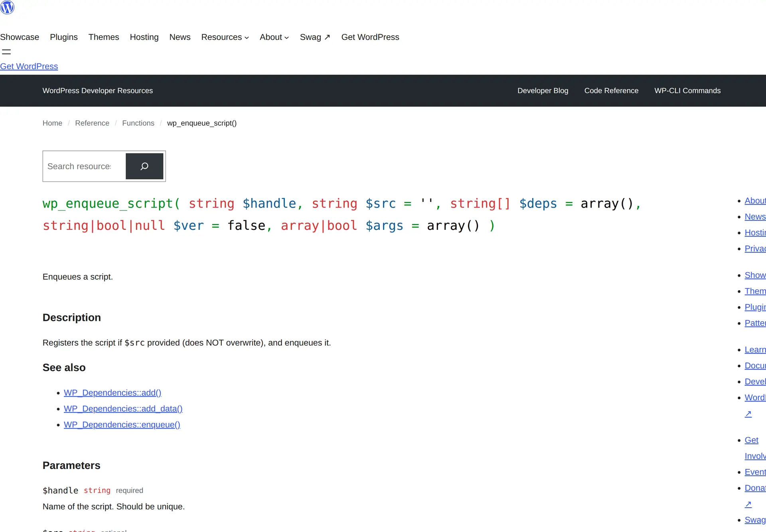This screenshot has width=766, height=532.
Task: Open the News menu item
Action: (x=180, y=37)
